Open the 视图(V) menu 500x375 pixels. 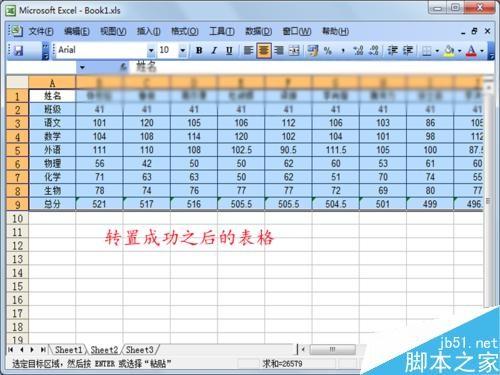113,32
